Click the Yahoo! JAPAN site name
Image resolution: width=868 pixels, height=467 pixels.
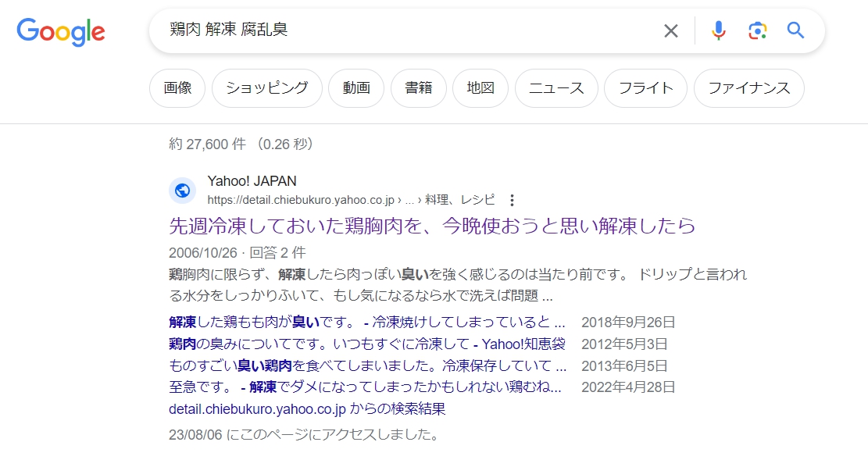tap(252, 181)
